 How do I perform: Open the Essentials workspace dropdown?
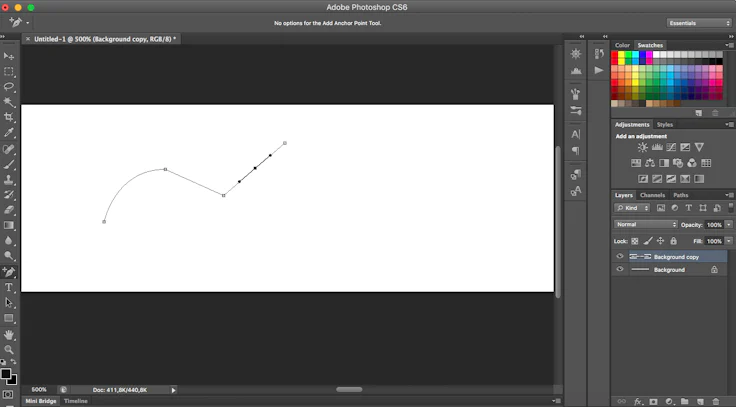pos(699,23)
